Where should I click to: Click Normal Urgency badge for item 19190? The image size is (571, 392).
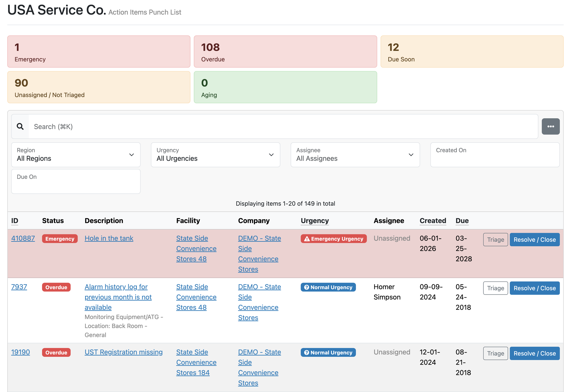328,352
